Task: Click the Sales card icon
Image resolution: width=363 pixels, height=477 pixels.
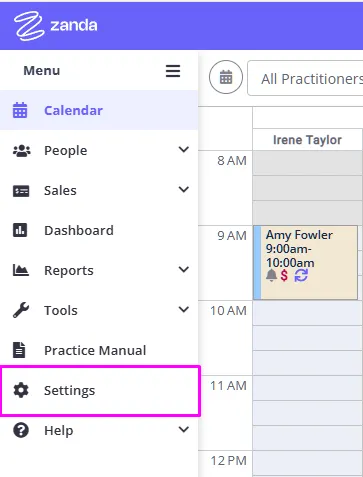Action: tap(21, 191)
